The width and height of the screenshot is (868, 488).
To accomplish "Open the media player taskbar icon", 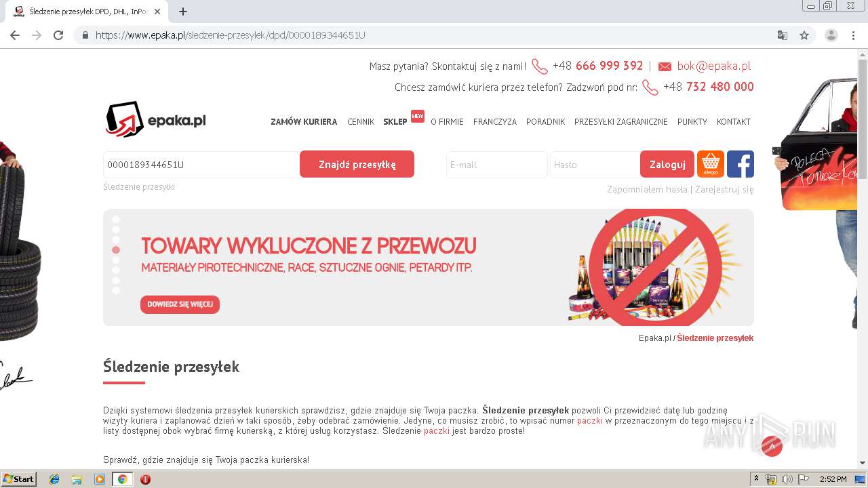I will [100, 479].
